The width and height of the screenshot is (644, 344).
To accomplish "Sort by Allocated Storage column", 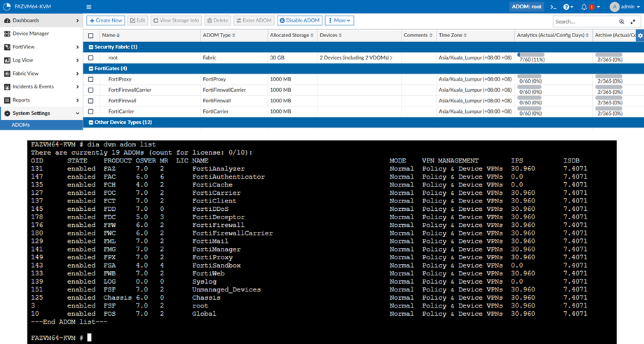I will (312, 35).
